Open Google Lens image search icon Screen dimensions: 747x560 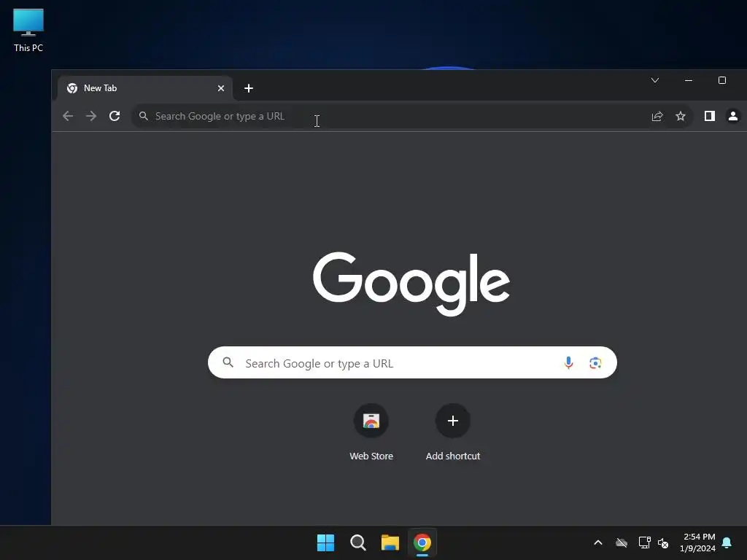pos(595,363)
